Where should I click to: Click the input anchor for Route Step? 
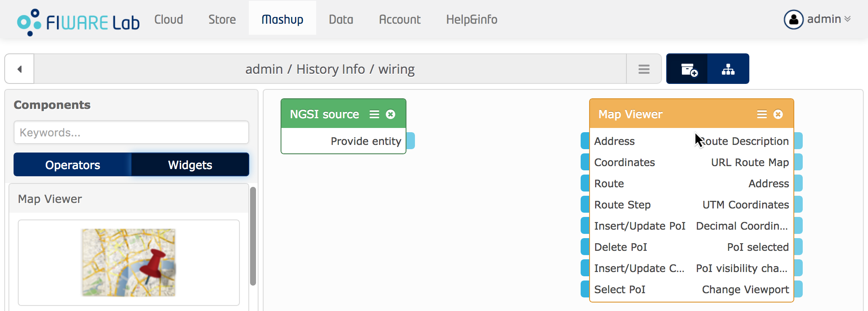(x=585, y=204)
